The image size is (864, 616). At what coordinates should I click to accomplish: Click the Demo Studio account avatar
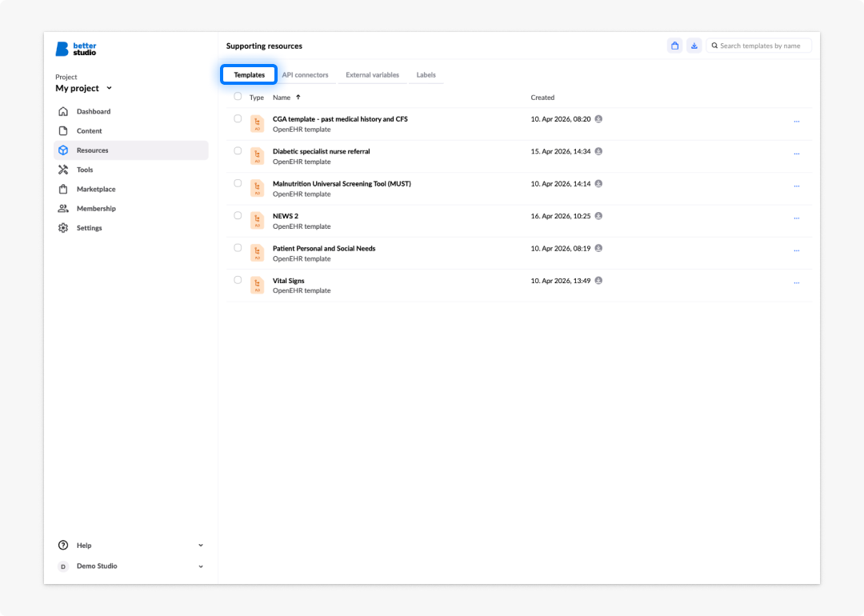coord(63,566)
